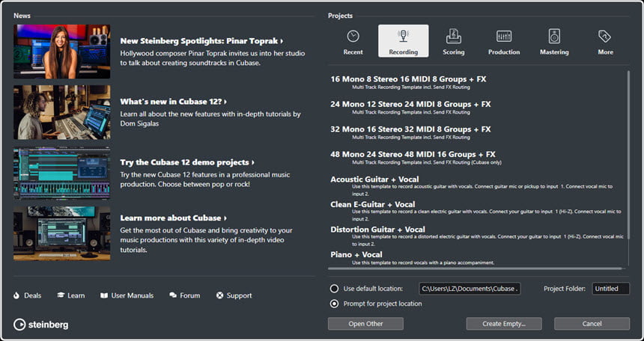Switch to the Scoring tab label

tap(454, 52)
